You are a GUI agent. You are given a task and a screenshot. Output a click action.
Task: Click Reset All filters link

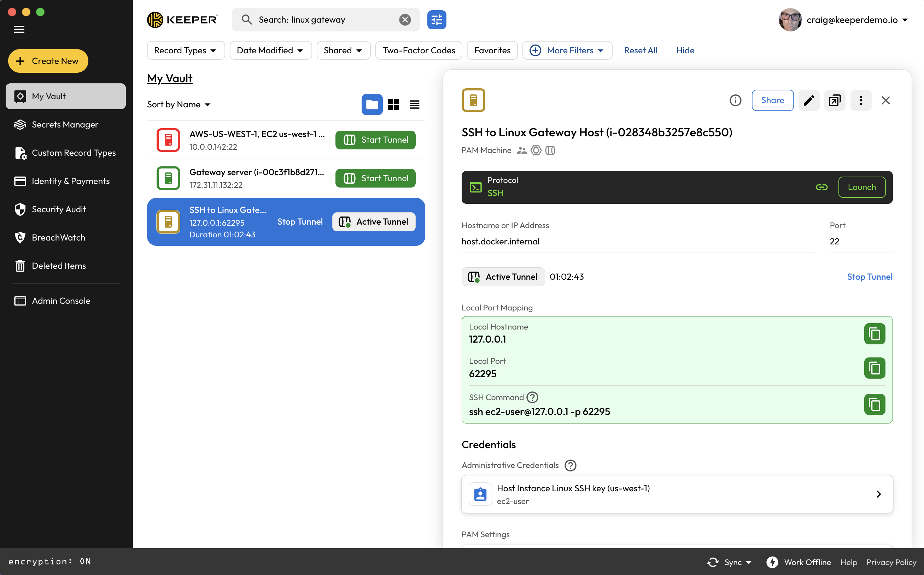(641, 51)
